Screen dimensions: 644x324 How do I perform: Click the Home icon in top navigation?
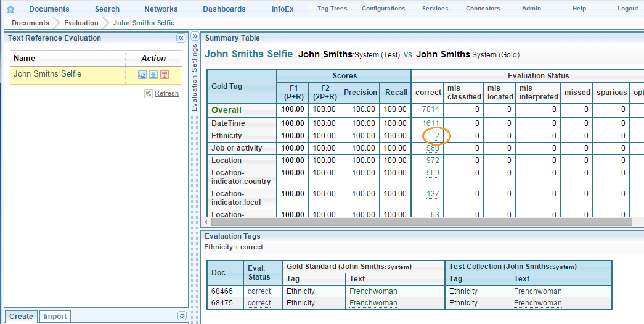pyautogui.click(x=10, y=9)
